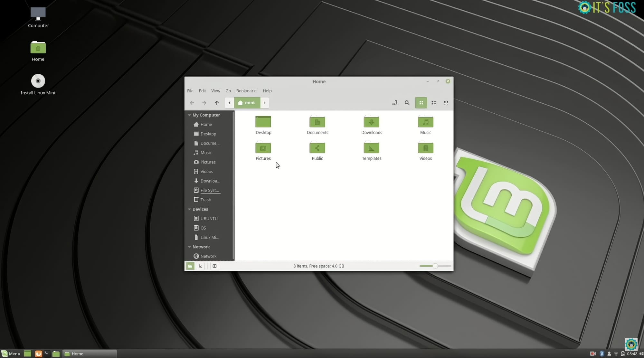This screenshot has height=358, width=644.
Task: Click the forward navigation button
Action: click(204, 102)
